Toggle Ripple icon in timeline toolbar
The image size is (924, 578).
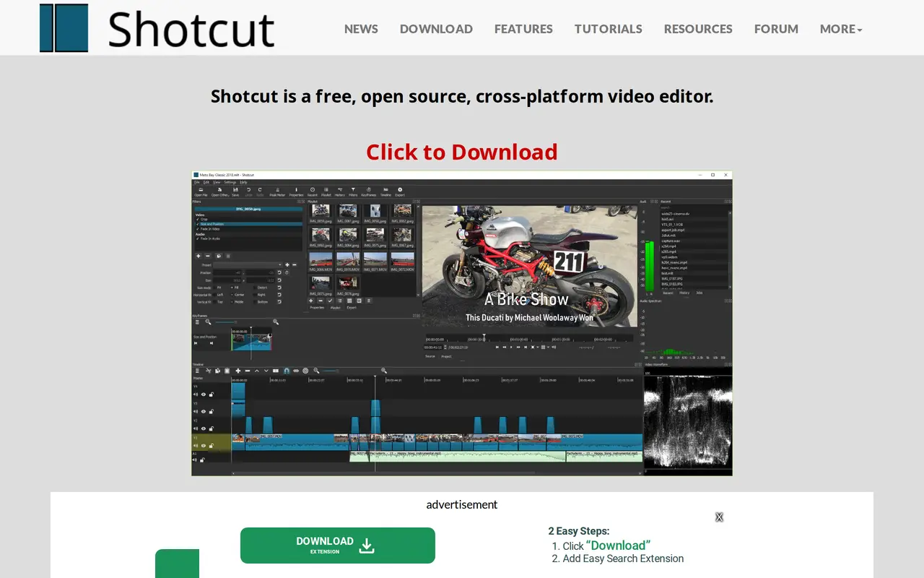(296, 371)
